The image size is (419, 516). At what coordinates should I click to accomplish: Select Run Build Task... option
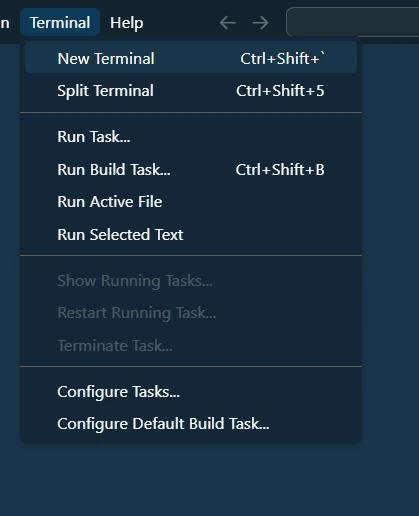pos(191,169)
